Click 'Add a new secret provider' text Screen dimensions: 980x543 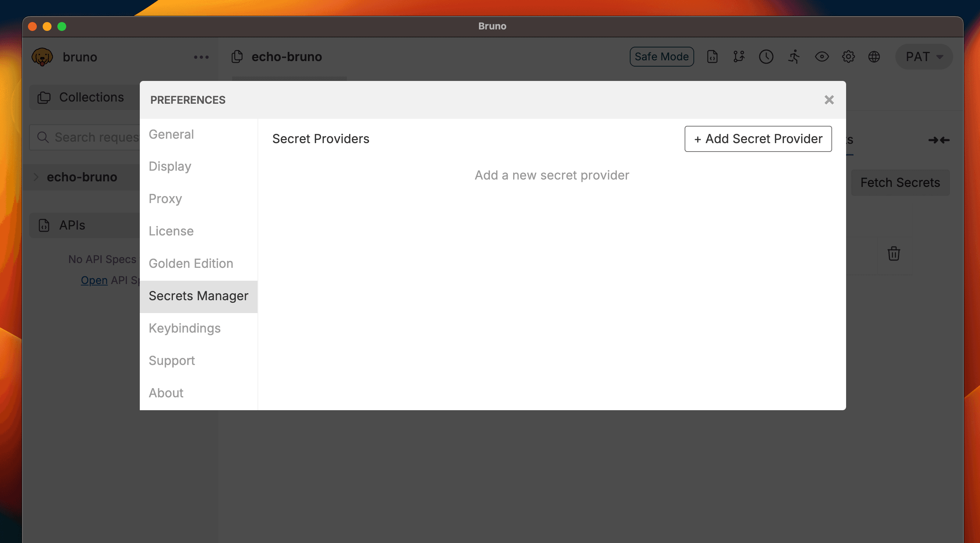tap(552, 175)
